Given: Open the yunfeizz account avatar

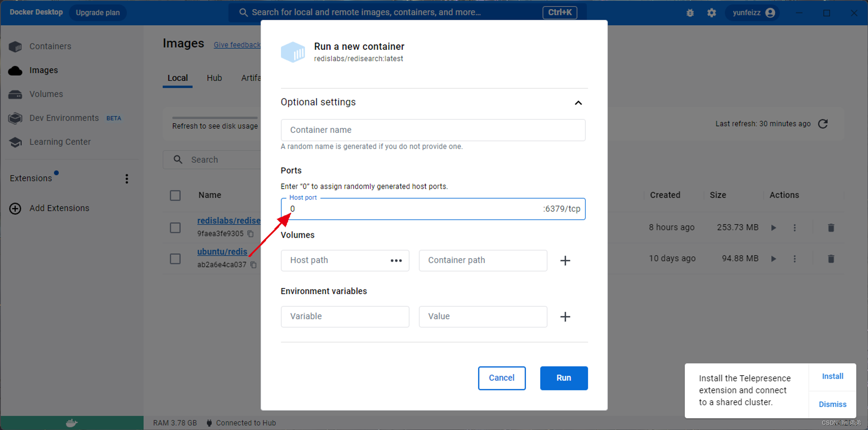Looking at the screenshot, I should pyautogui.click(x=770, y=13).
